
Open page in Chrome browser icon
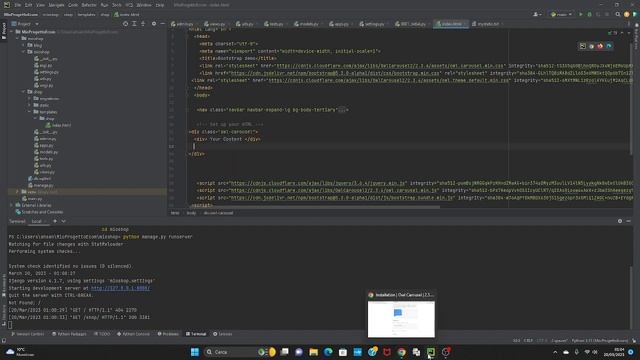click(591, 46)
